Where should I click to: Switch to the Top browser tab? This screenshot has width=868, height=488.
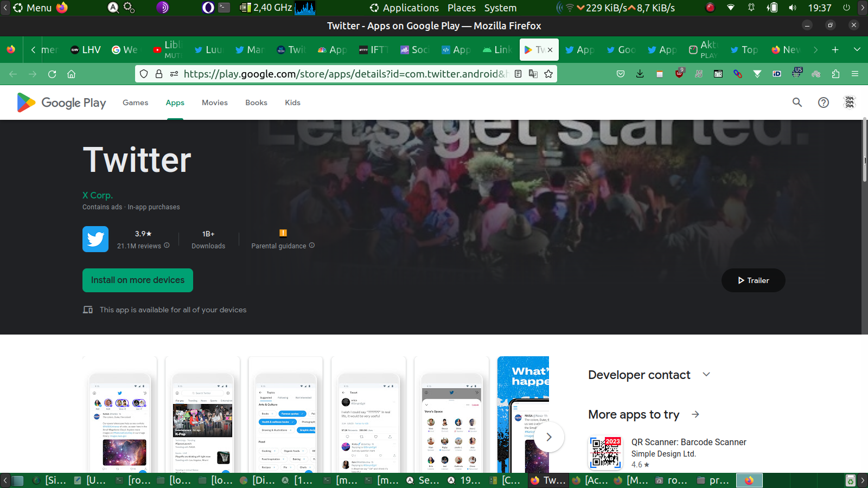(744, 50)
